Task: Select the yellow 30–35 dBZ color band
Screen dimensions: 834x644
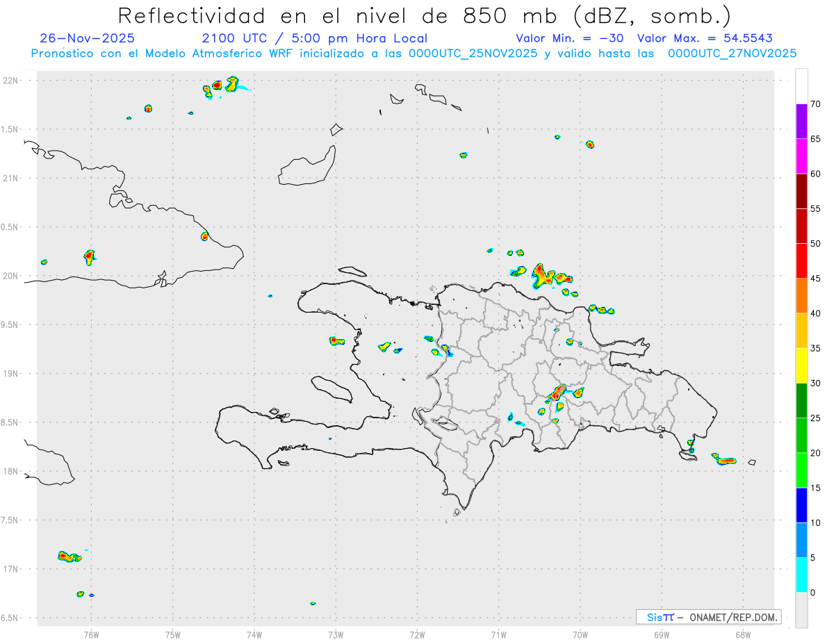Action: click(801, 365)
